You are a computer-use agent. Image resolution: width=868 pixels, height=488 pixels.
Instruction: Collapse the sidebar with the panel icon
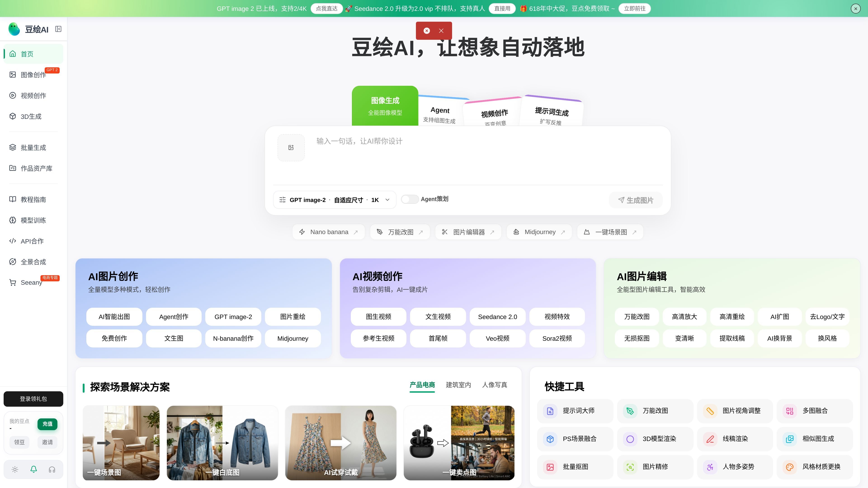tap(58, 29)
